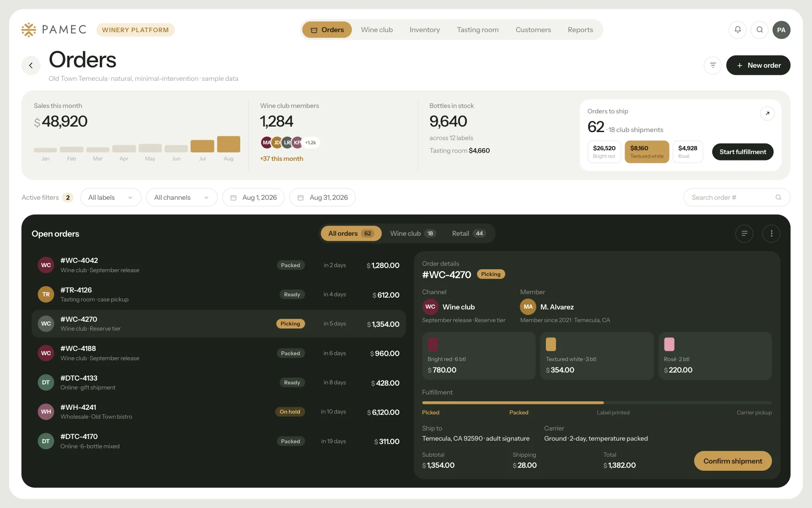Click the top-right search magnifier icon
The height and width of the screenshot is (508, 812).
[x=760, y=30]
